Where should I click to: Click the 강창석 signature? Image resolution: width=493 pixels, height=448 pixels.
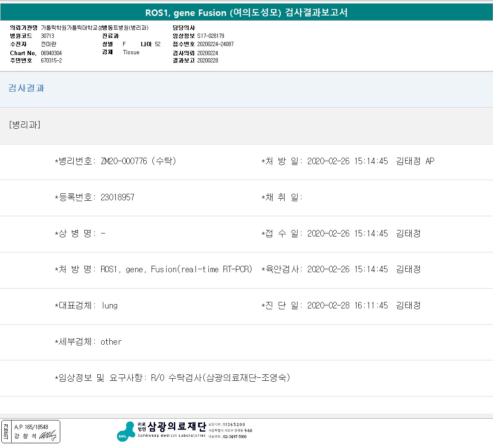click(48, 436)
